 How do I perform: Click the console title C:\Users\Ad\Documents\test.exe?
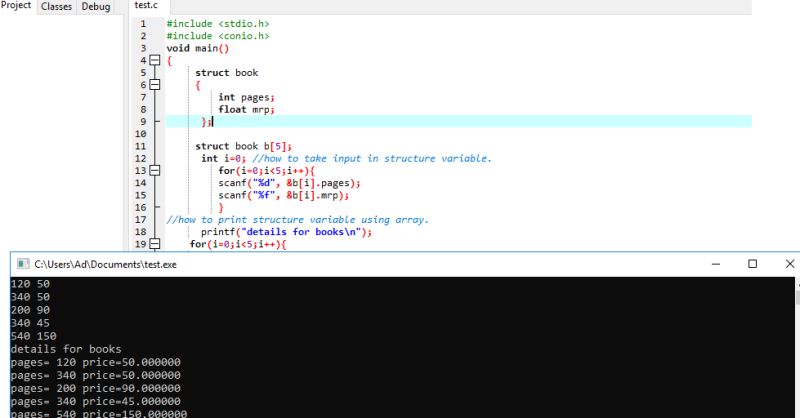[x=106, y=264]
